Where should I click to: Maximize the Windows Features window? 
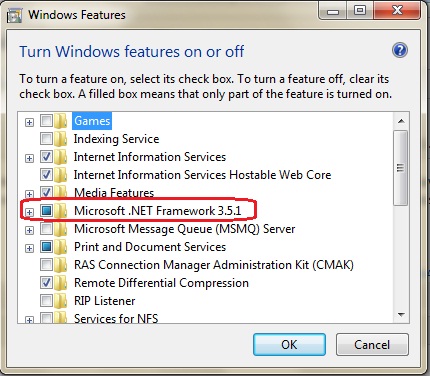(x=360, y=11)
